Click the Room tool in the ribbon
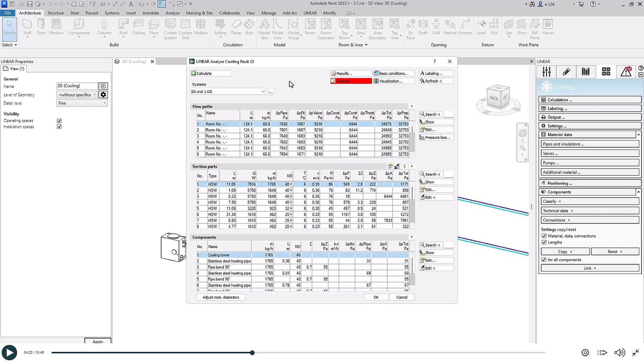Image resolution: width=644 pixels, height=362 pixels. (x=310, y=27)
